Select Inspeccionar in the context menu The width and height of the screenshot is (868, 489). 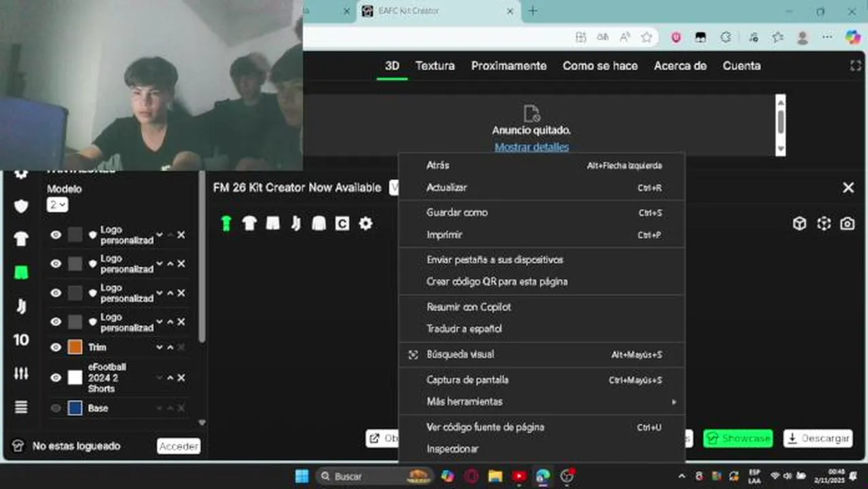coord(541,449)
